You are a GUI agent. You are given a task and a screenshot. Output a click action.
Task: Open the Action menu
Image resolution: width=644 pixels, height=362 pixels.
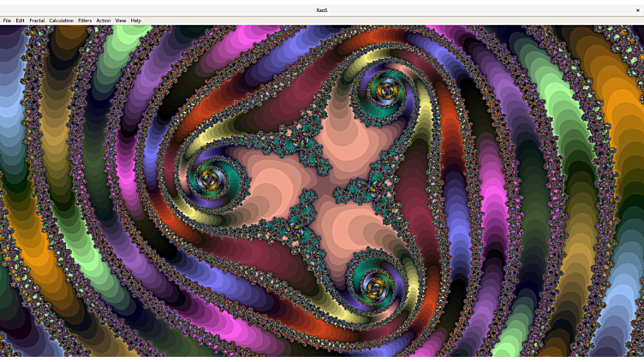tap(104, 21)
